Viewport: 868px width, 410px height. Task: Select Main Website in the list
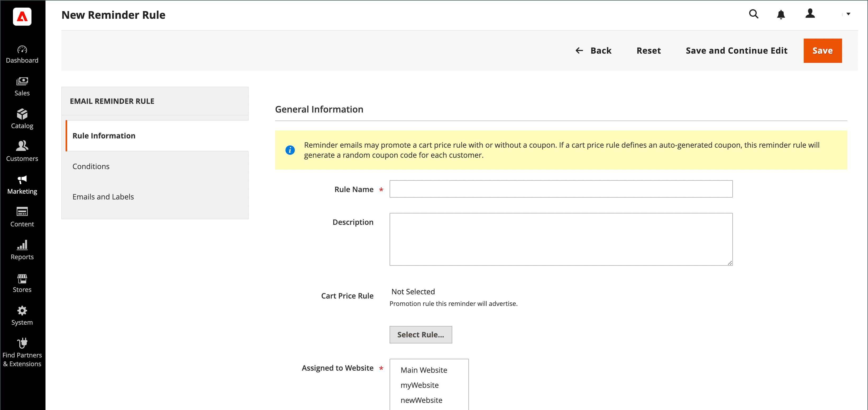[424, 370]
